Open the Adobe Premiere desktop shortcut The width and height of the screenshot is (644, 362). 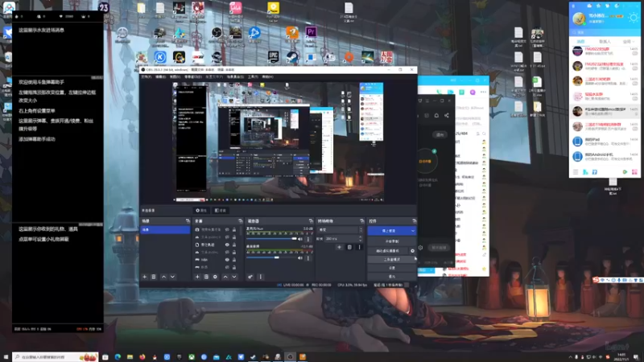point(311,32)
